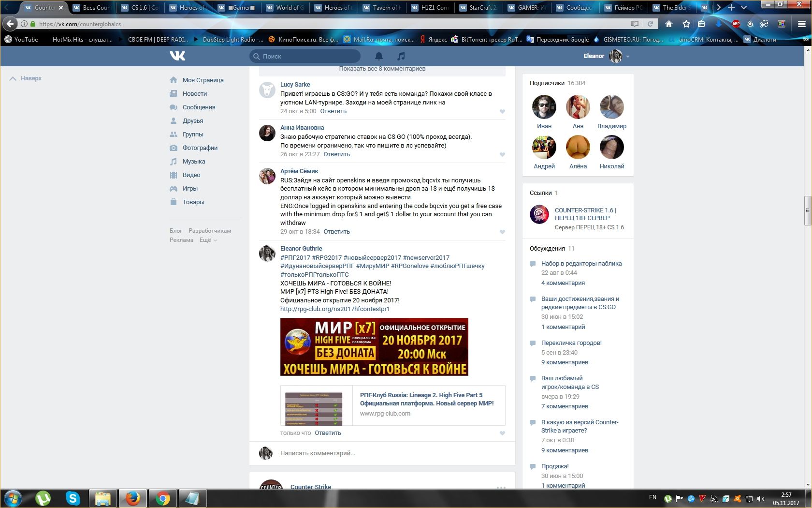Click the page vertical scrollbar thumb
This screenshot has width=812, height=508.
[808, 210]
